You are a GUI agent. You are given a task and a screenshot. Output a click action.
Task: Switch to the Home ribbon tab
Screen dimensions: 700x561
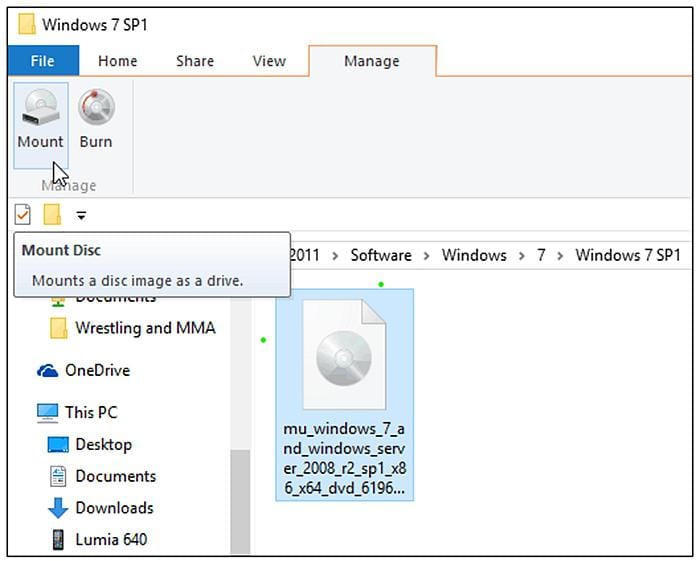(117, 61)
